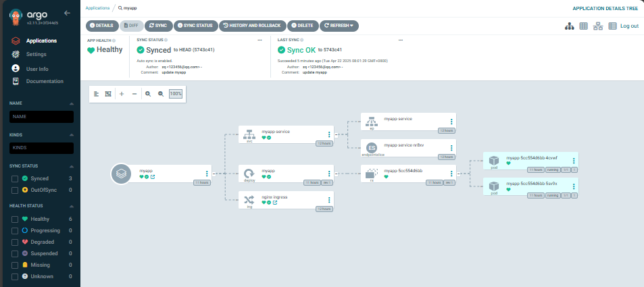Open the three-dot menu on the myapp root node
The image size is (644, 287).
pos(207,174)
